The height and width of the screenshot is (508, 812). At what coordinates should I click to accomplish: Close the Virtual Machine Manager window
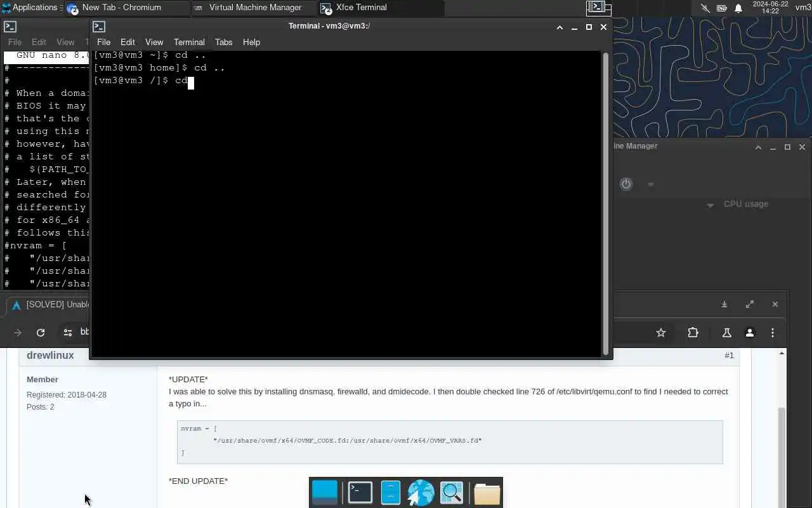pos(802,147)
